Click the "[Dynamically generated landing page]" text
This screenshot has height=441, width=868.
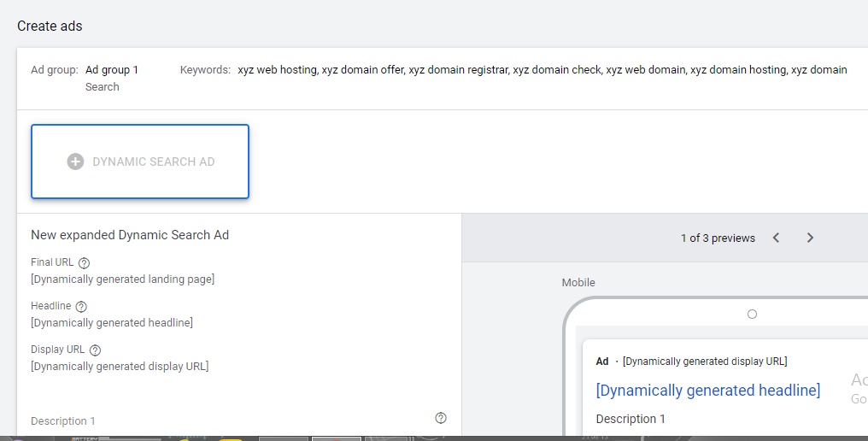tap(123, 279)
